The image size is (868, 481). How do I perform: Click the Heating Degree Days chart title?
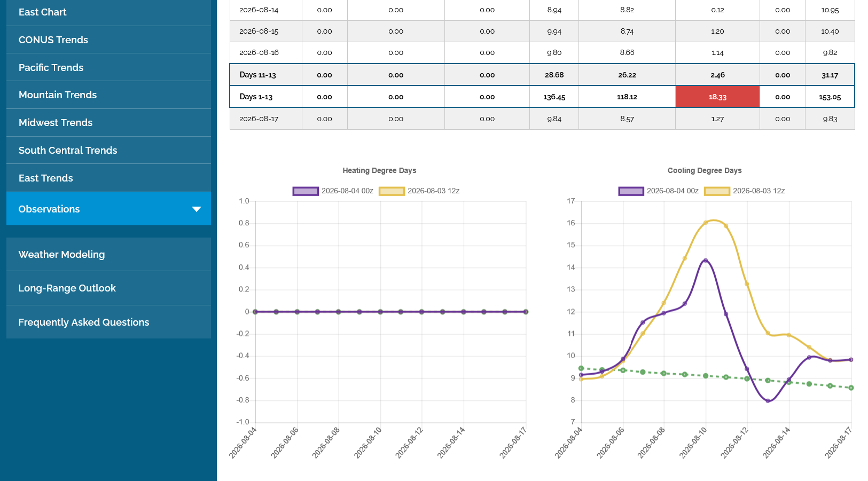379,171
